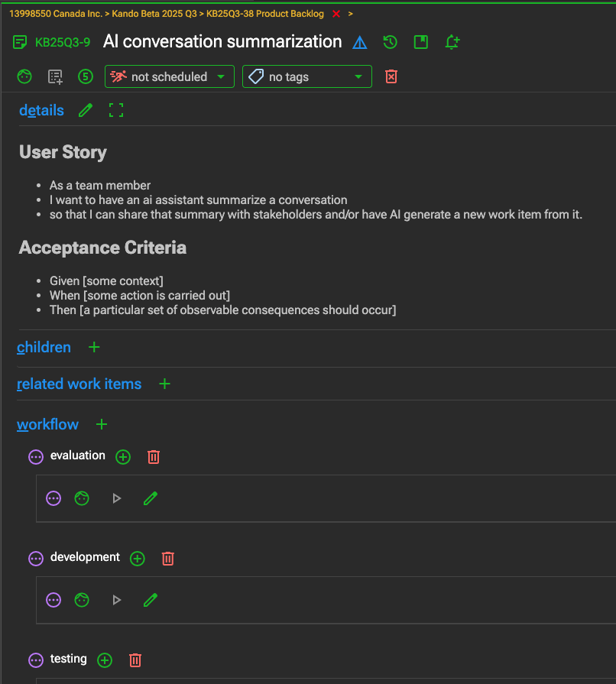Viewport: 616px width, 684px height.
Task: Delete the evaluation workflow stage
Action: [154, 456]
